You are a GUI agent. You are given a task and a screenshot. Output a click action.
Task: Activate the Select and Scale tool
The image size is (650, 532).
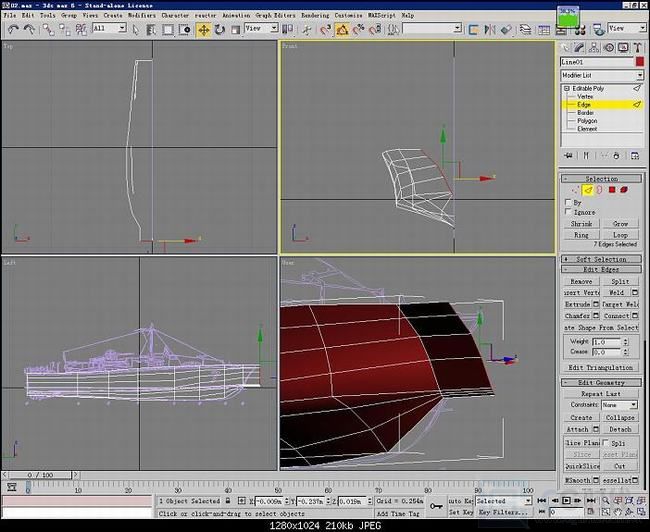click(x=235, y=29)
